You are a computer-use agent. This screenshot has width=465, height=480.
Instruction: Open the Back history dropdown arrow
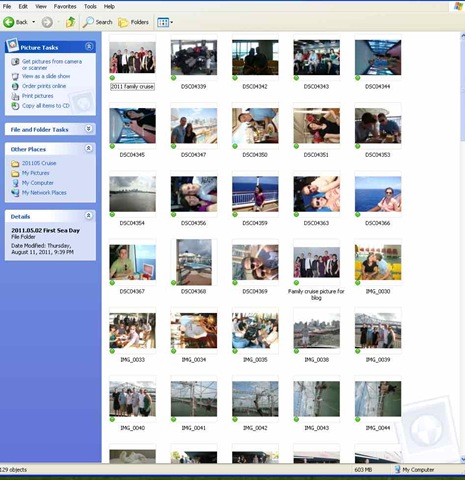click(x=33, y=22)
